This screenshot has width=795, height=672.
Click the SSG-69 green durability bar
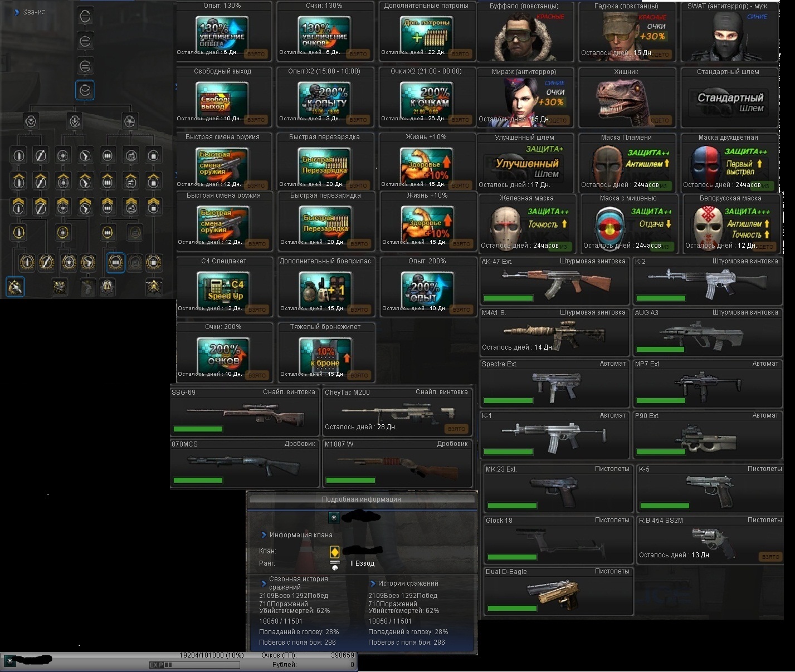coord(198,429)
